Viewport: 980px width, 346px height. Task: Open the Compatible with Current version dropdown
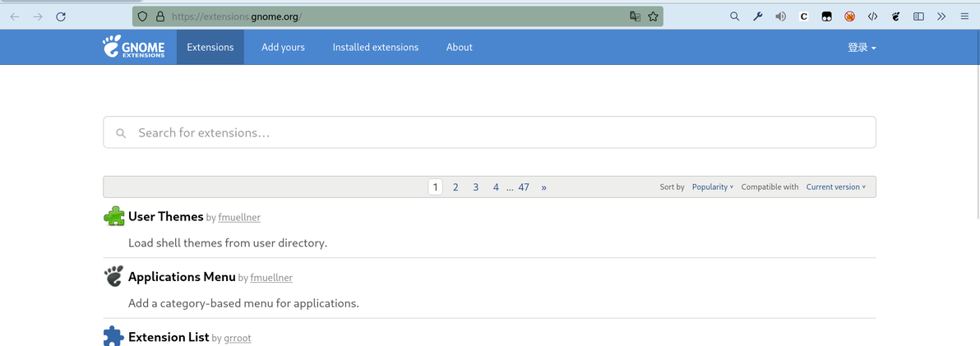click(x=835, y=187)
